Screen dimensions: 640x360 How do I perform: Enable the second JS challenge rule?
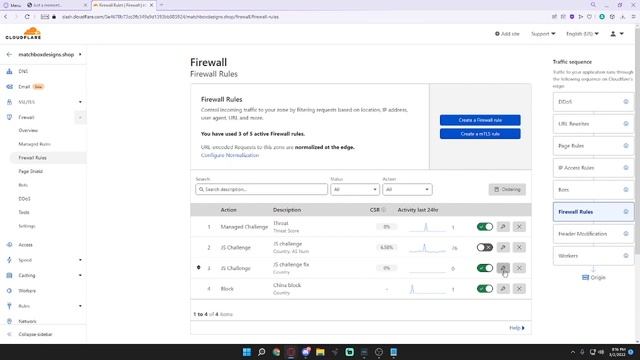pyautogui.click(x=484, y=247)
